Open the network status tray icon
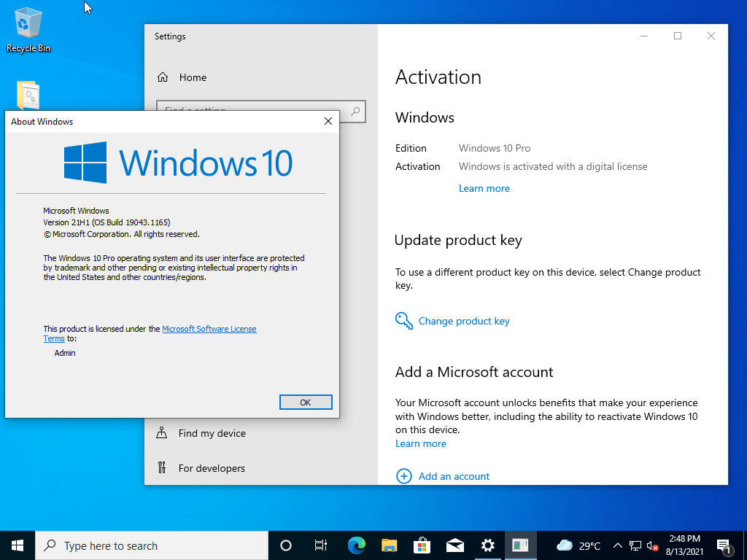The image size is (747, 560). coord(635,545)
